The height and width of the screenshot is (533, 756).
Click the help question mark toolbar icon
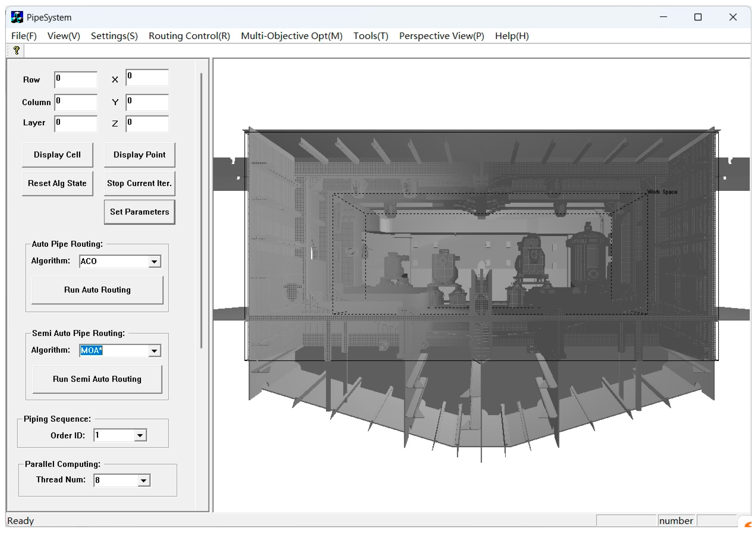pos(16,50)
